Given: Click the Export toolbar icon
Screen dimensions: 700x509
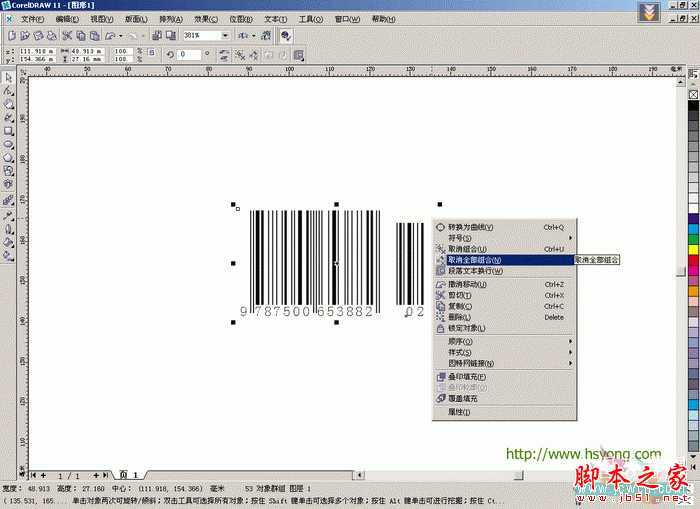Looking at the screenshot, I should [x=171, y=35].
